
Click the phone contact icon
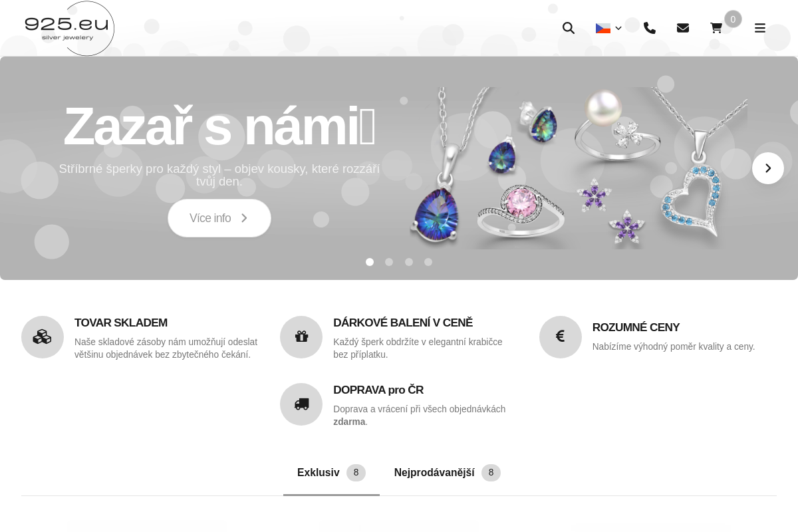point(650,28)
